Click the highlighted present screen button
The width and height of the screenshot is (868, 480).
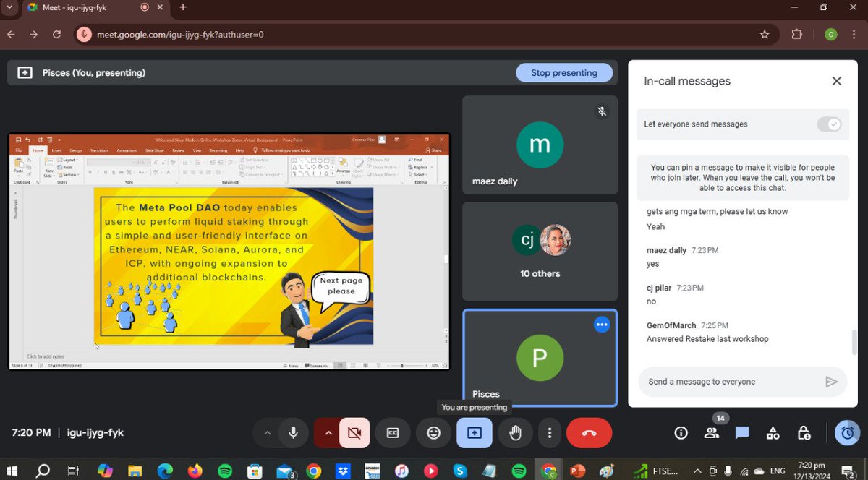pos(475,433)
